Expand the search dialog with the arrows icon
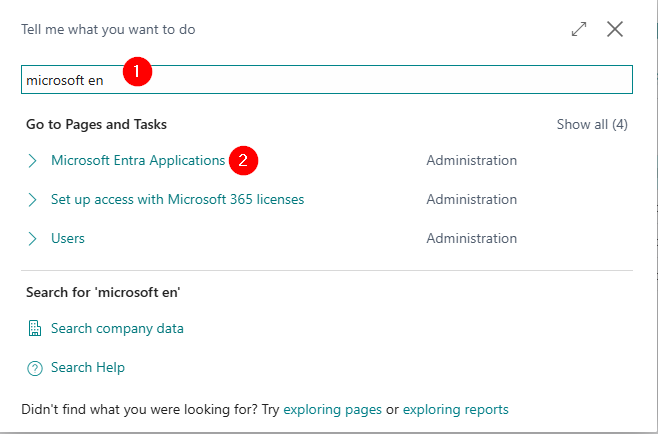This screenshot has width=658, height=434. click(x=579, y=29)
